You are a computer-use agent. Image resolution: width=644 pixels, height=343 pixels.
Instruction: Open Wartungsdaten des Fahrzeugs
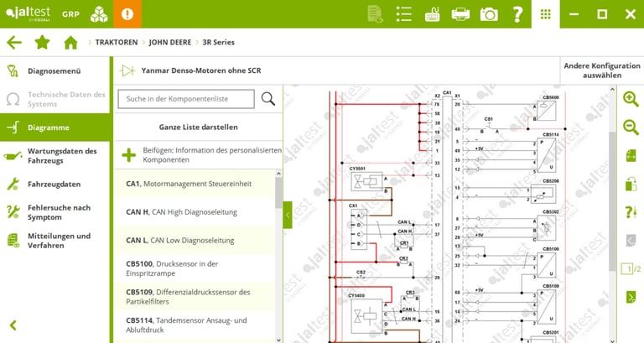[x=55, y=156]
